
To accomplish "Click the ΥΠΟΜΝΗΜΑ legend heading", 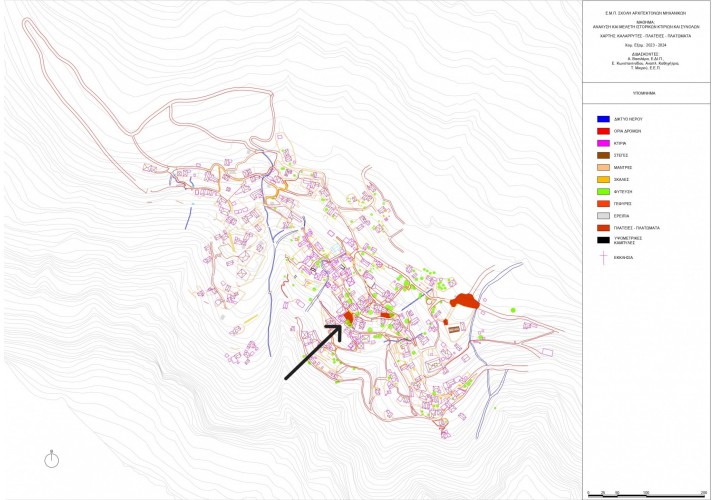I will (x=643, y=93).
